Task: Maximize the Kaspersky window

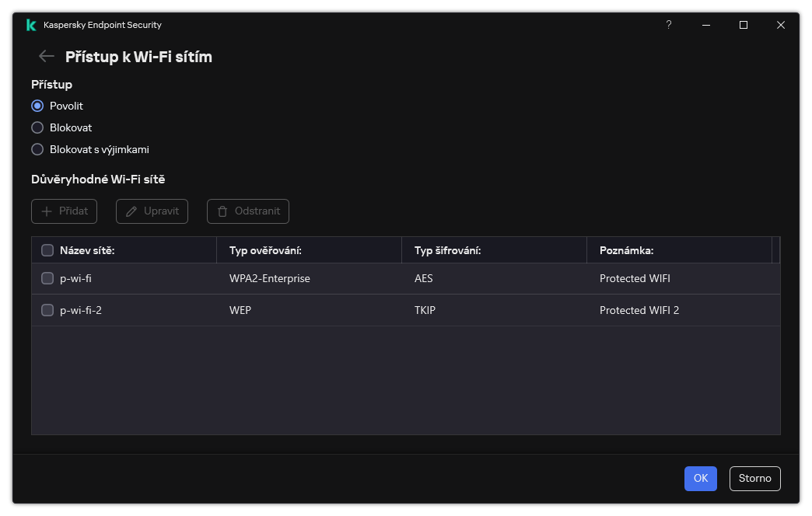Action: pyautogui.click(x=743, y=25)
